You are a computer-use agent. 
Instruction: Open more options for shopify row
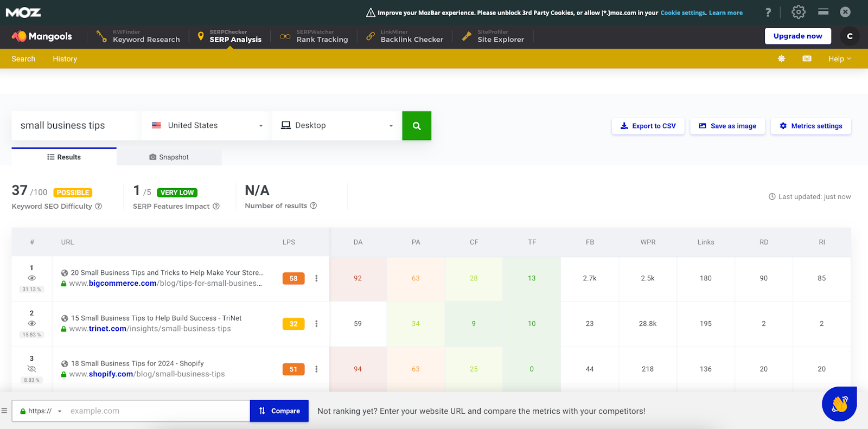coord(316,369)
